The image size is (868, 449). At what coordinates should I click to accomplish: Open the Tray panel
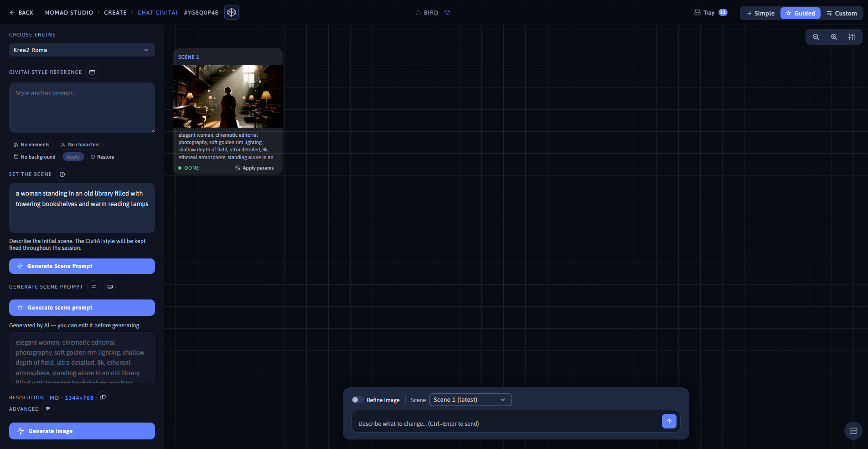710,13
